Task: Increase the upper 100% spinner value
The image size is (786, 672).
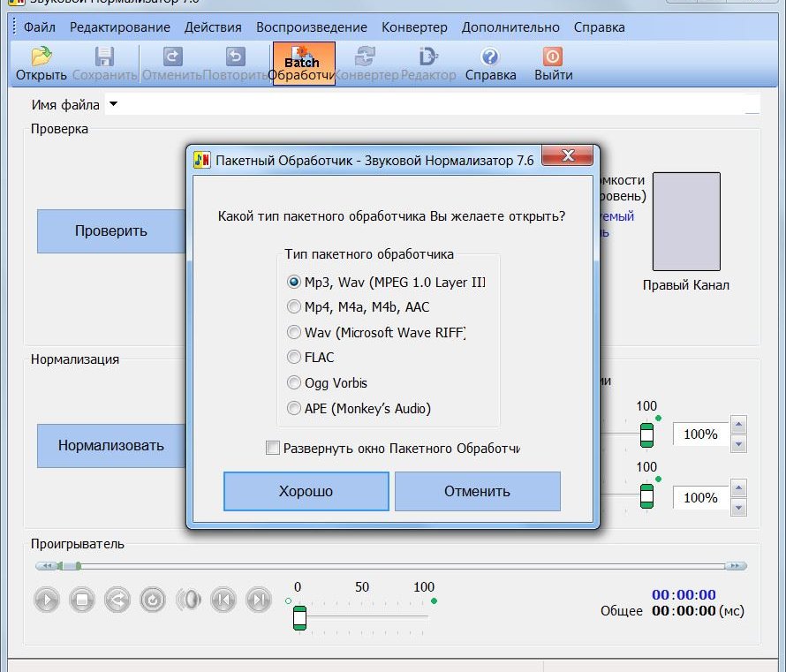Action: (738, 425)
